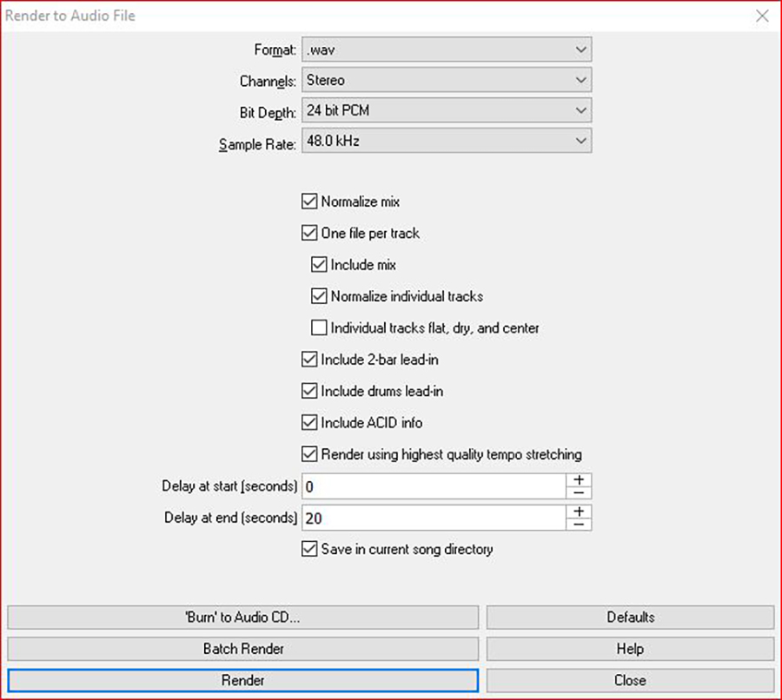Open Batch Render
The image size is (782, 700).
coord(243,649)
